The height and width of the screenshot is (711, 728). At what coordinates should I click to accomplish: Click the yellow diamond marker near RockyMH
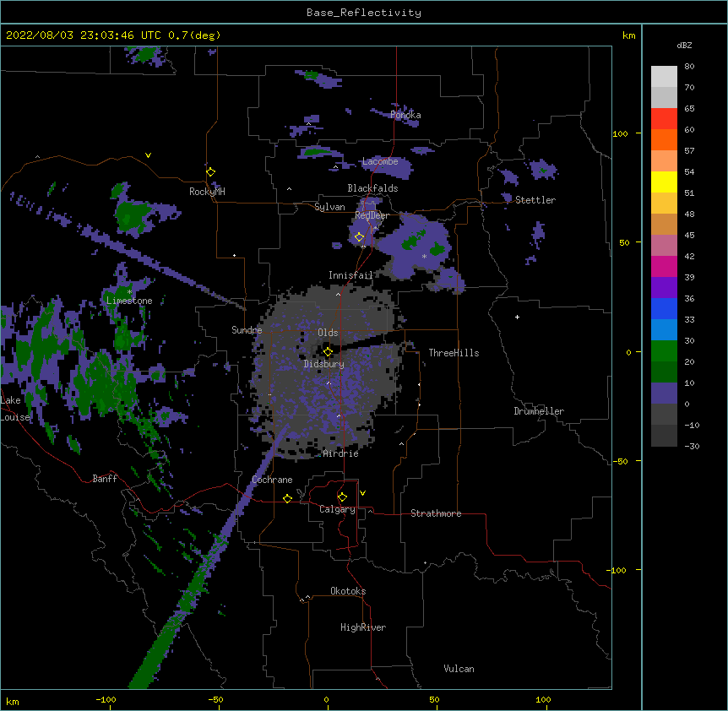pyautogui.click(x=210, y=172)
